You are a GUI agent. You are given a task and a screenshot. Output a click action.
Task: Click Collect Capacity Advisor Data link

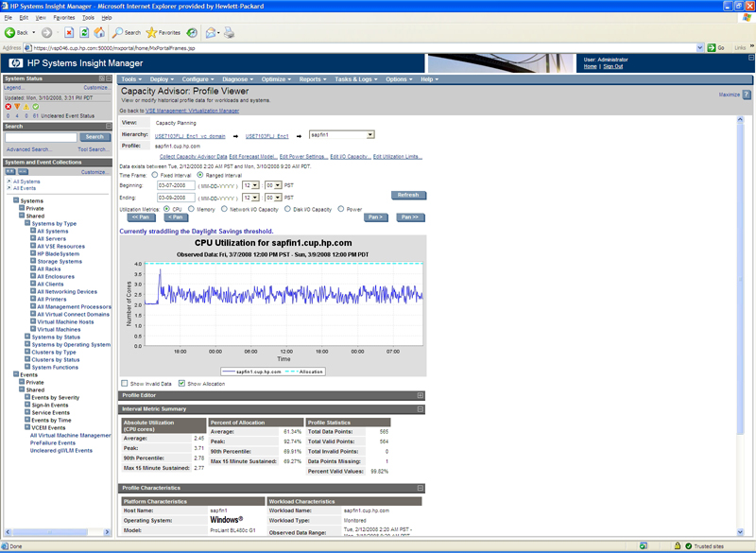tap(194, 157)
